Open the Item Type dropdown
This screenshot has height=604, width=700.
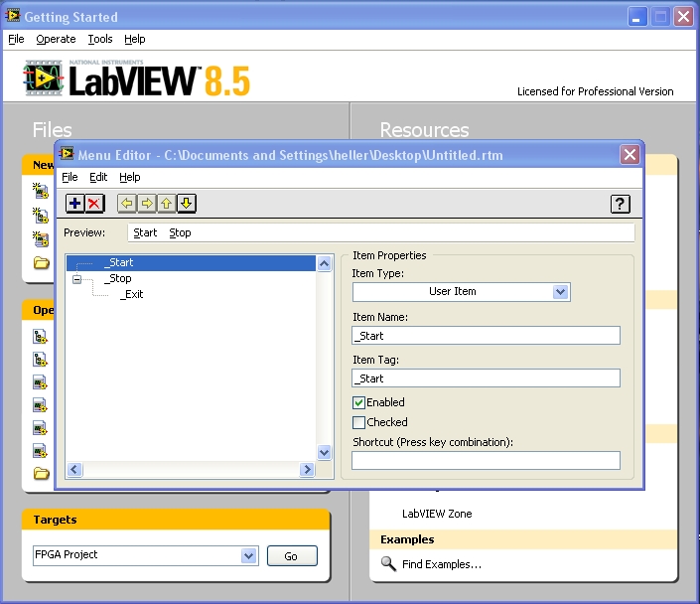[560, 292]
